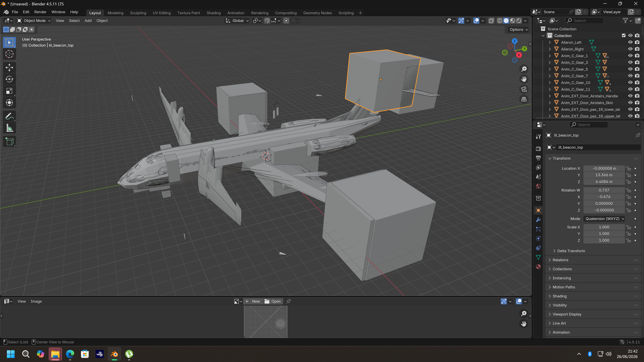Open the viewport Add menu

coord(88,21)
